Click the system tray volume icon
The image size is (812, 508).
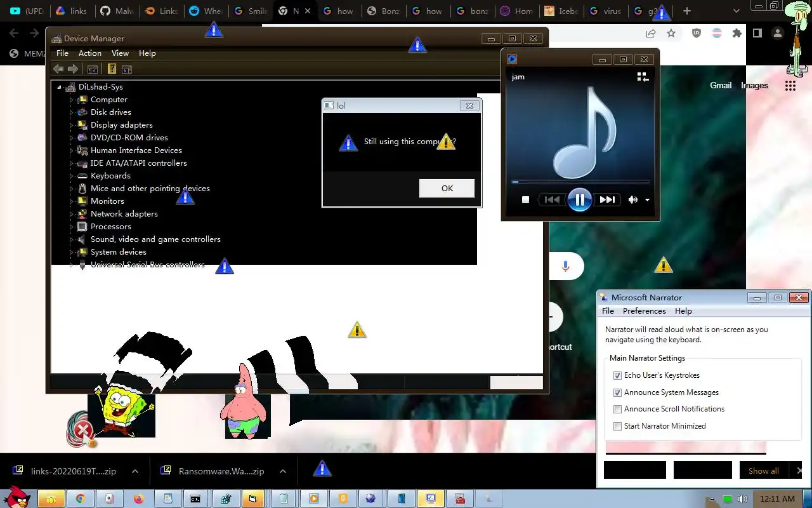pyautogui.click(x=742, y=499)
